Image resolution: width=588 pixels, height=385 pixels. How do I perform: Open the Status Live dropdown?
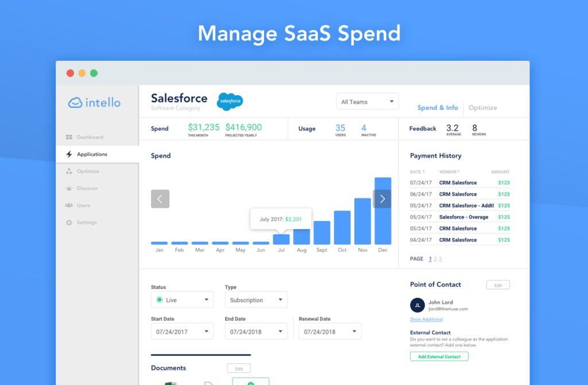pos(182,300)
